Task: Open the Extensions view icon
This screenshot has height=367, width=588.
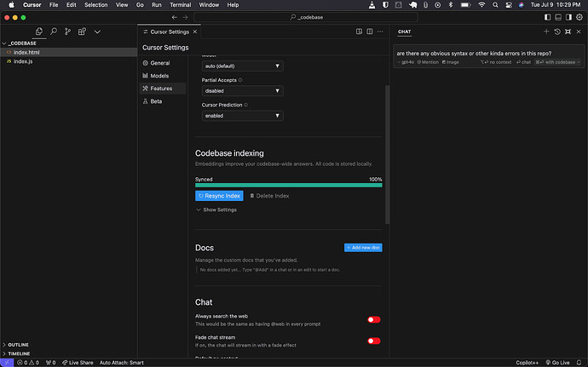Action: 82,32
